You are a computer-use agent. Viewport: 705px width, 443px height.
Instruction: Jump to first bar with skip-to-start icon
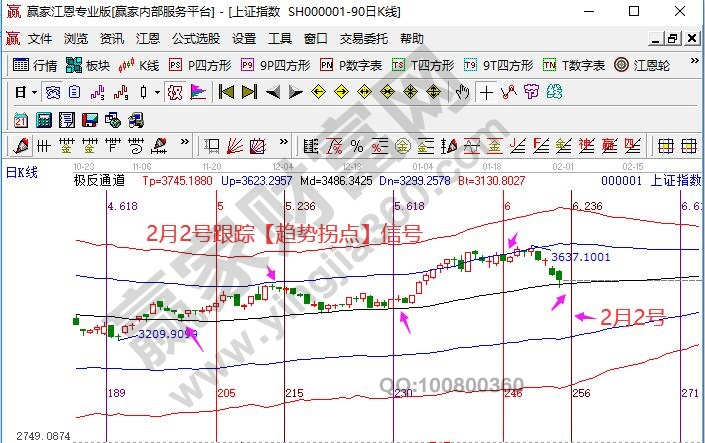[226, 92]
